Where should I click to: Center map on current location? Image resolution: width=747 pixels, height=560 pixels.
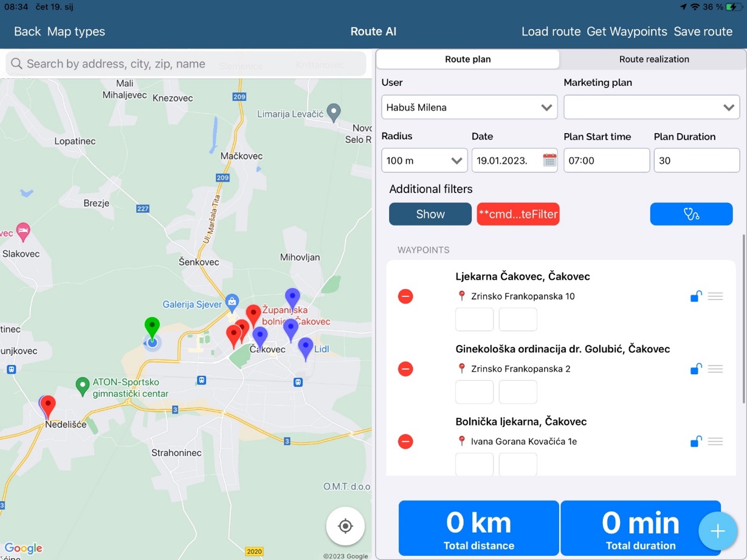pyautogui.click(x=345, y=526)
